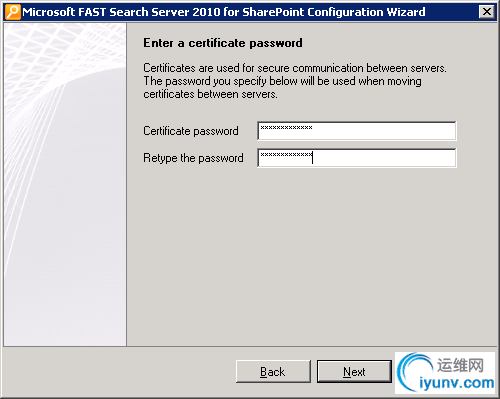Select the Retype the password field
Screen dimensions: 500x399
tap(357, 158)
